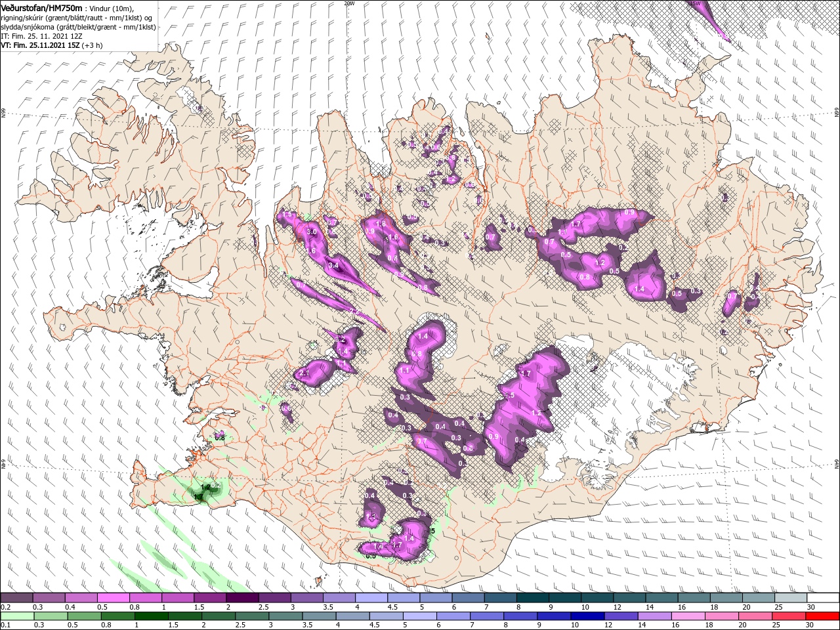The image size is (840, 630).
Task: Select the darkest green 1 swatch in the rain scale
Action: [x=151, y=616]
